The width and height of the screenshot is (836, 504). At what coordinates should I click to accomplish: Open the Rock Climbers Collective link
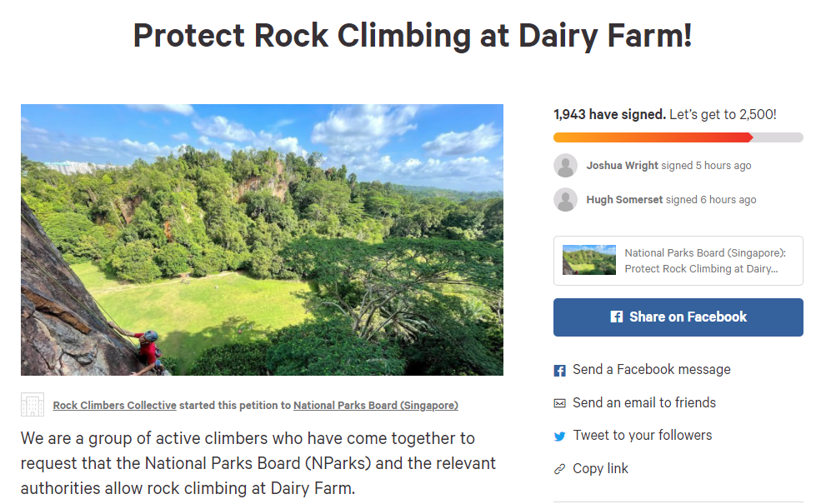[x=115, y=406]
